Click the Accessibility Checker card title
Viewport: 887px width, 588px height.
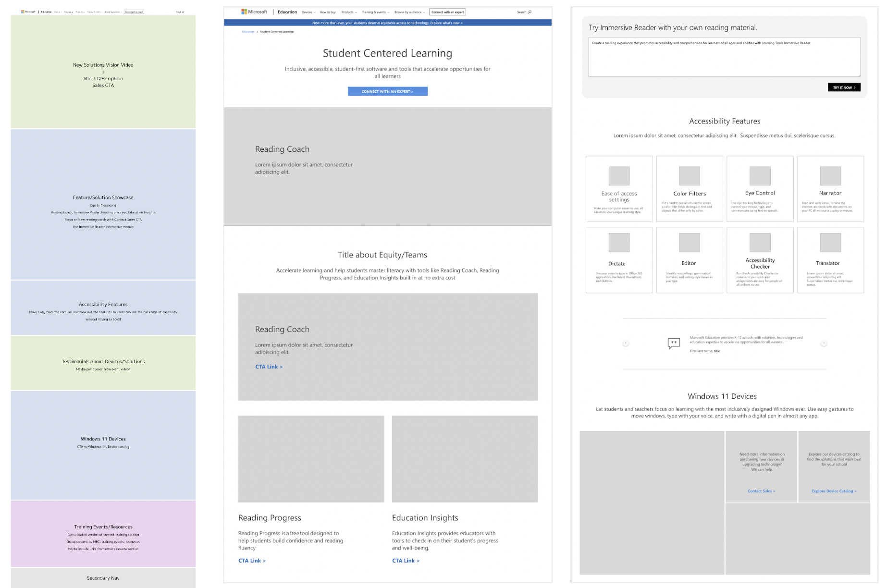pos(760,263)
